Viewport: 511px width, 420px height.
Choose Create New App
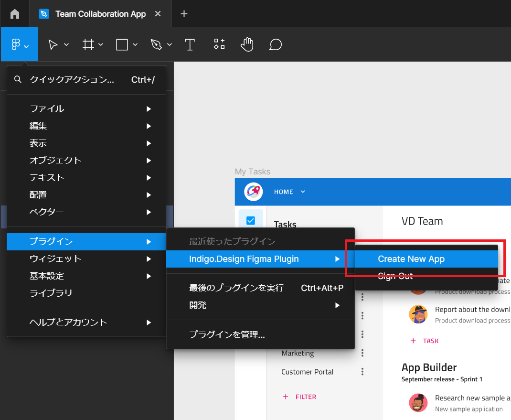pos(426,259)
